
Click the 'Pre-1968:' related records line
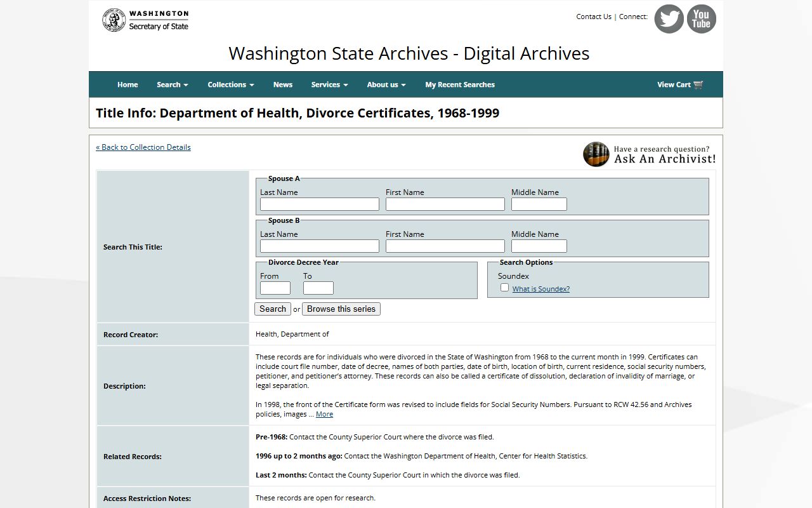tap(375, 437)
